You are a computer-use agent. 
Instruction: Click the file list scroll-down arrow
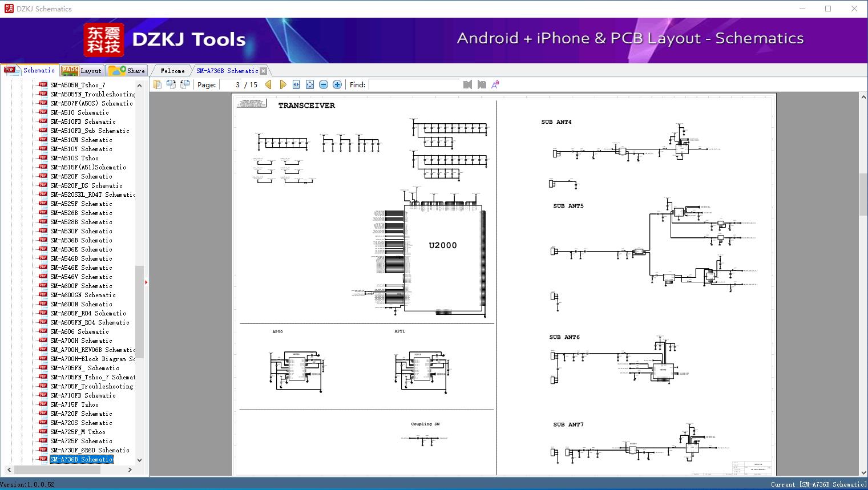[140, 460]
